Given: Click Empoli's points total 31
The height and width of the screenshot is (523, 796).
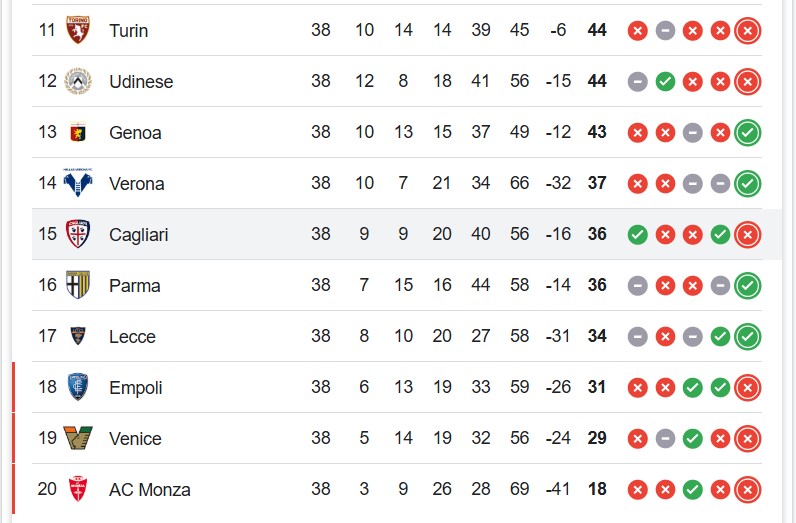Looking at the screenshot, I should tap(597, 387).
